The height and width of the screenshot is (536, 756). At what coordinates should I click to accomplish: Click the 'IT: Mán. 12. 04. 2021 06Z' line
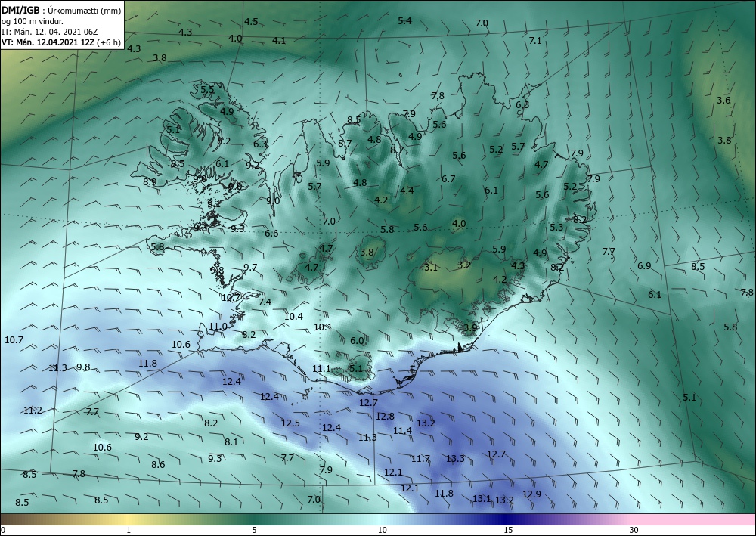[49, 32]
